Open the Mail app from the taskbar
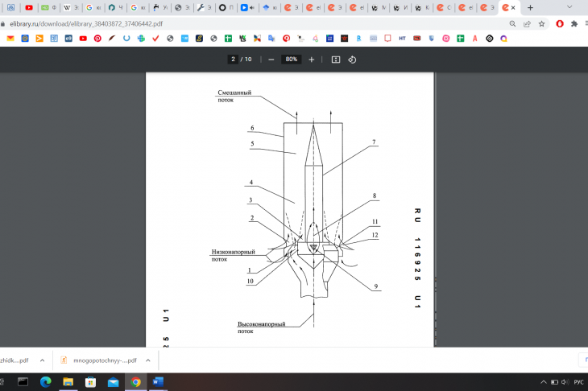The width and height of the screenshot is (588, 391). tap(113, 382)
